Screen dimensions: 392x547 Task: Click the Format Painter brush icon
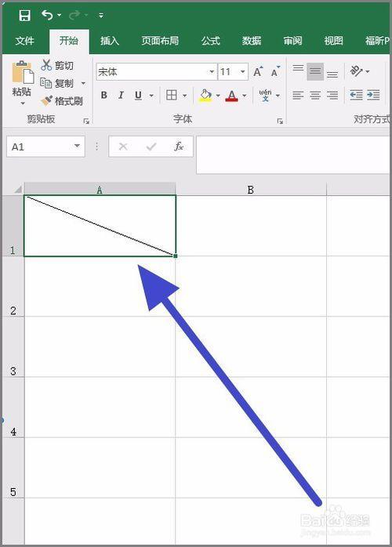coord(46,101)
